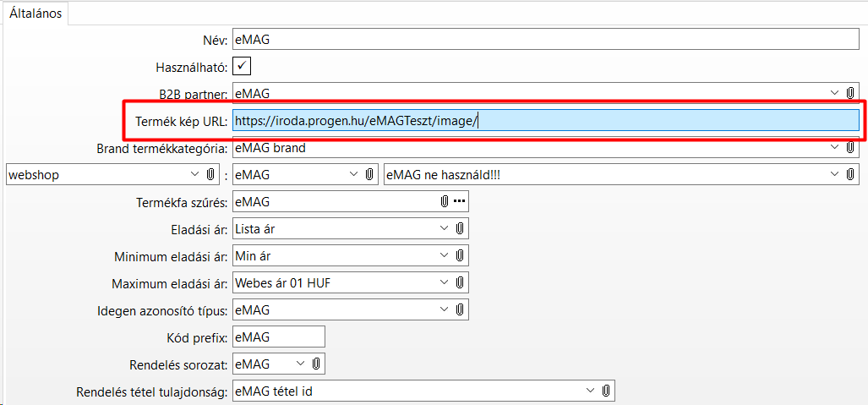Click paperclip icon in Termékfa szűrés
Image resolution: width=868 pixels, height=405 pixels.
click(444, 201)
